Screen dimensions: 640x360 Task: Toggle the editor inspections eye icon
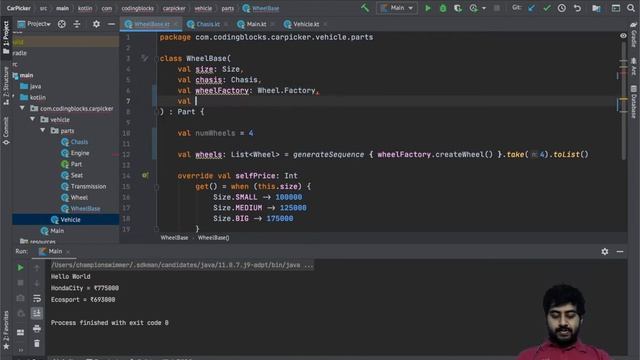(x=623, y=36)
